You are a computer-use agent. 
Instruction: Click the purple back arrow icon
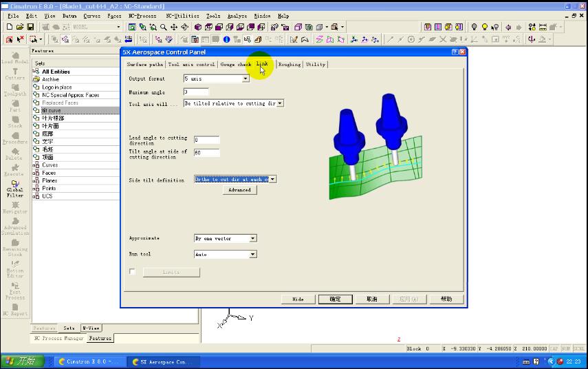pyautogui.click(x=508, y=27)
